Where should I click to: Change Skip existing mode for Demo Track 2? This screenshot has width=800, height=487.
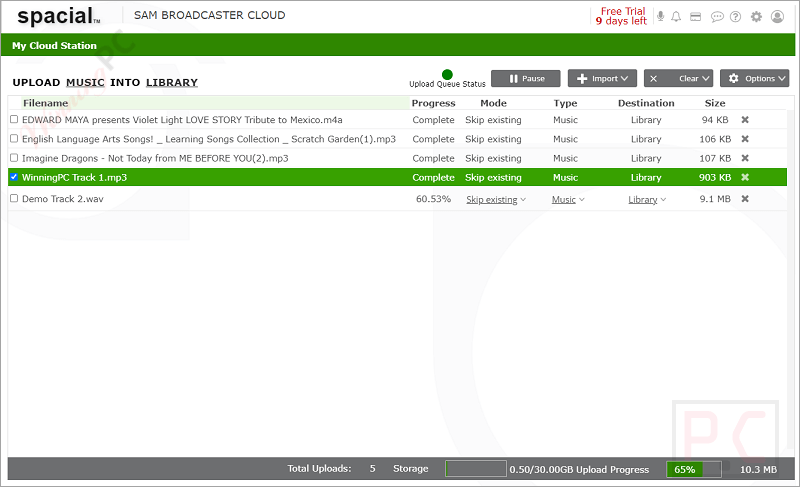coord(495,199)
